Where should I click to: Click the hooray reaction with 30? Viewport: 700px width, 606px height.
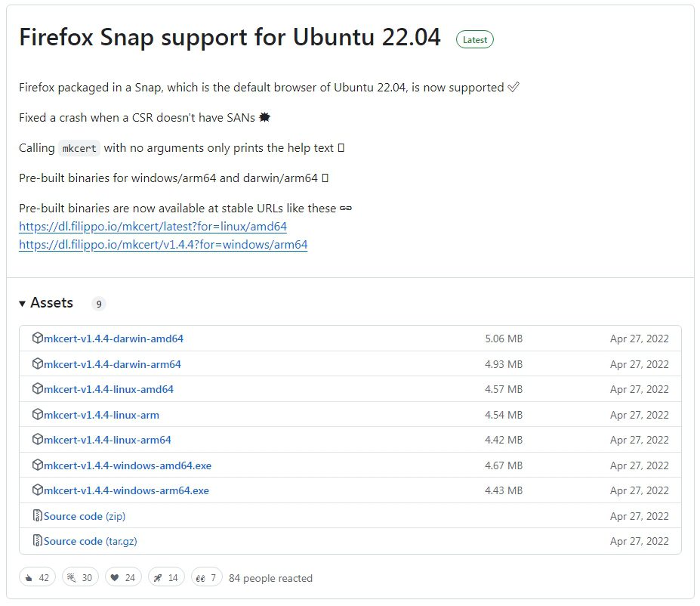click(x=81, y=578)
